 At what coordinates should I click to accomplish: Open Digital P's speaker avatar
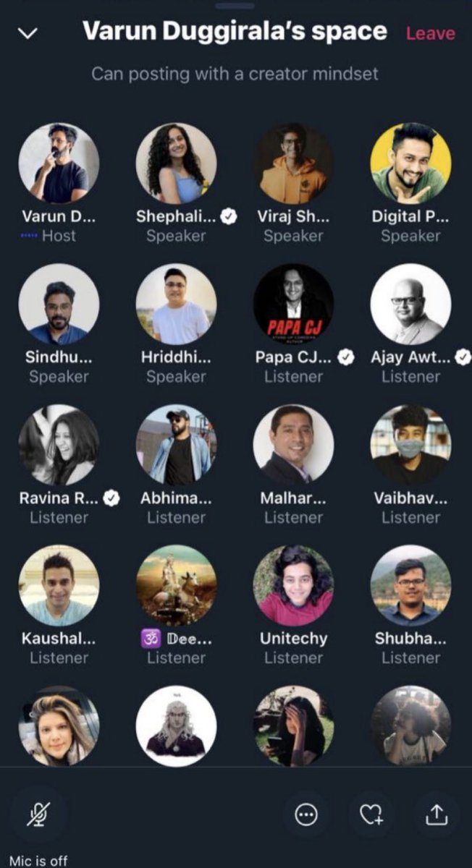coord(410,163)
